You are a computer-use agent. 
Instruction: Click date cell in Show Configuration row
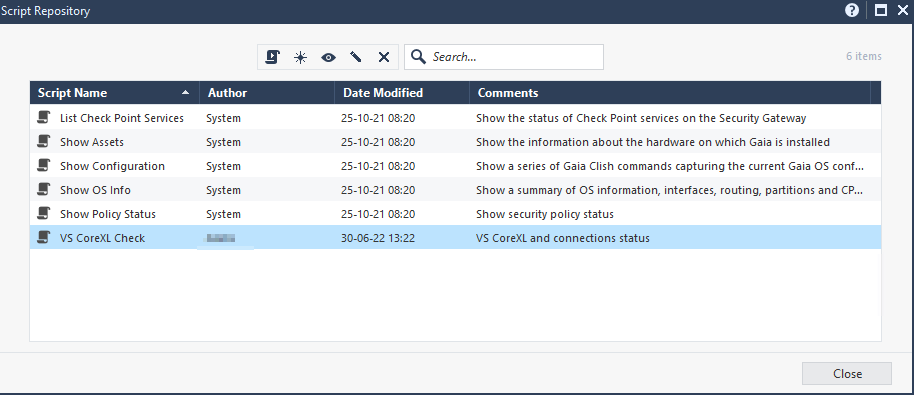pos(378,165)
